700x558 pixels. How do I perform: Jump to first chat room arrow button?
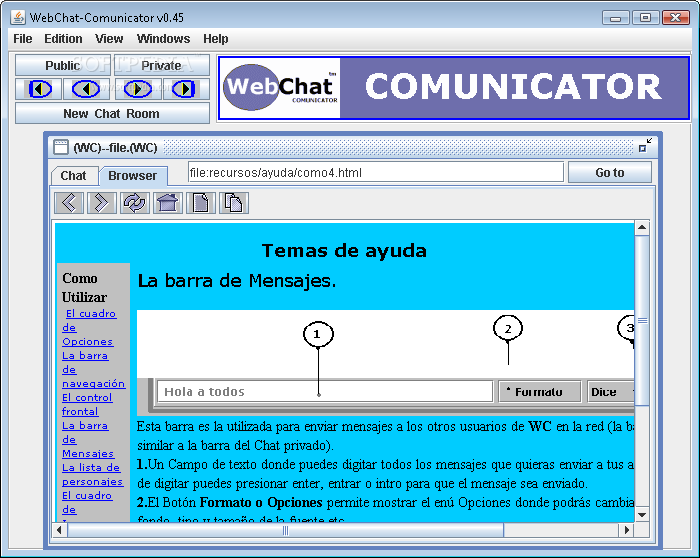tap(40, 89)
